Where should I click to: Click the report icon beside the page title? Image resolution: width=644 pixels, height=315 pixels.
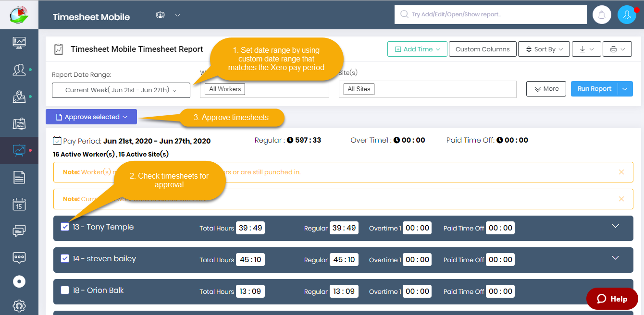click(x=59, y=49)
